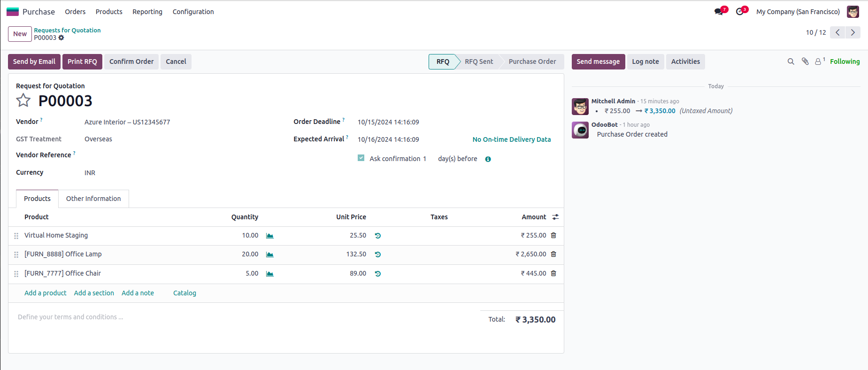
Task: Open the optional columns settings in table header
Action: pos(555,217)
